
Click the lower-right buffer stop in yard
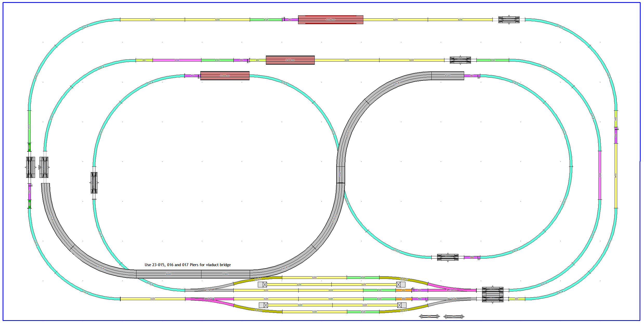click(402, 305)
